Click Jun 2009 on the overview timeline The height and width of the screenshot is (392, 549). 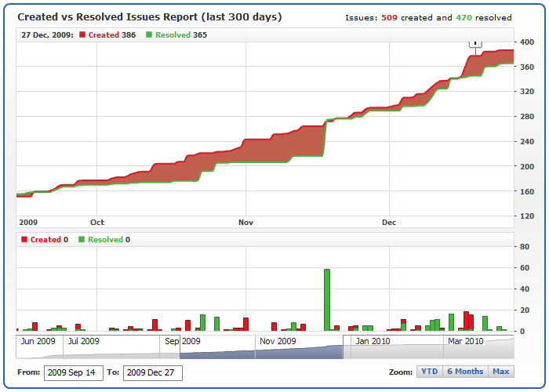tap(38, 341)
